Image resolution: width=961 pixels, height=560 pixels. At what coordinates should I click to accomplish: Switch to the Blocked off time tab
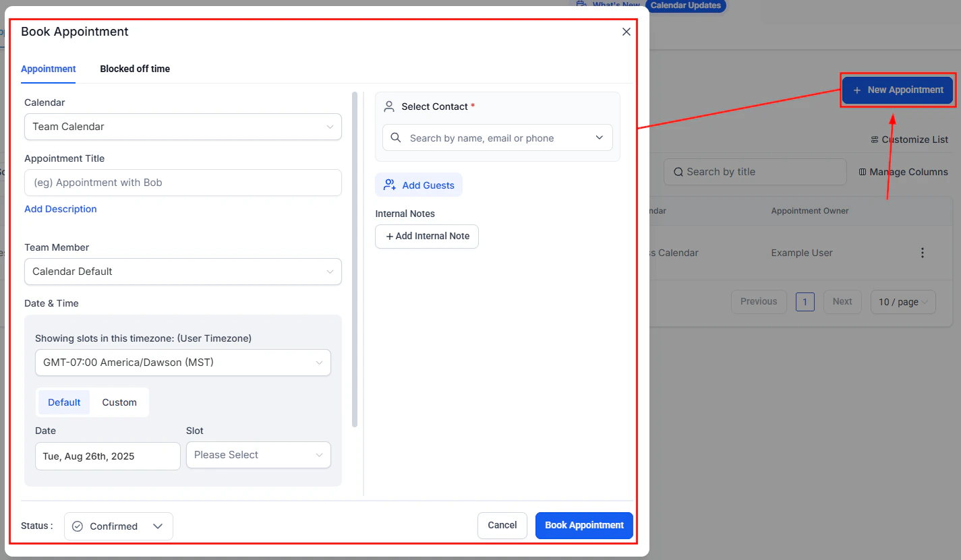(x=135, y=69)
